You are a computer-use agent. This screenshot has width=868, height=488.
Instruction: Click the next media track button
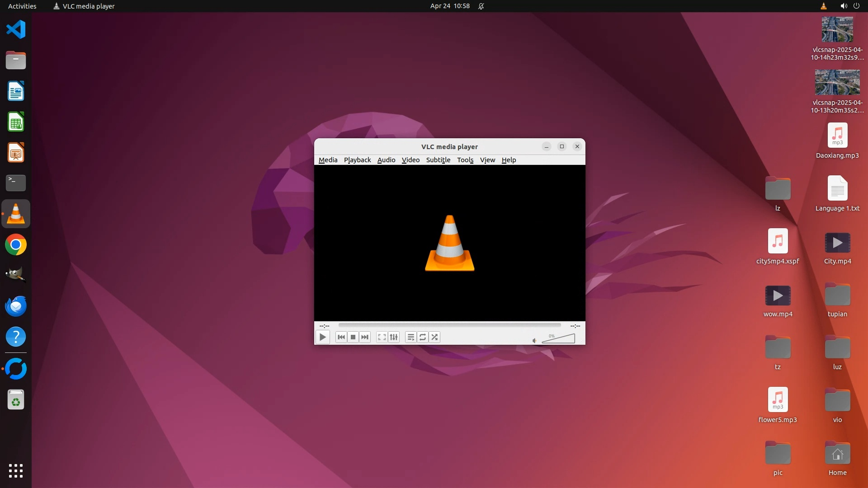point(365,337)
